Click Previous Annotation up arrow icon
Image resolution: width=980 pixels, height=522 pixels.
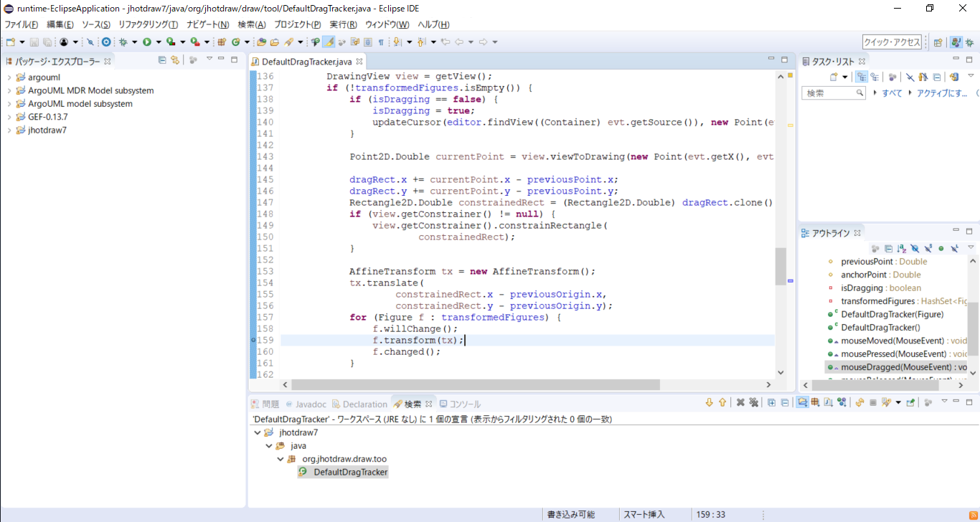point(421,42)
